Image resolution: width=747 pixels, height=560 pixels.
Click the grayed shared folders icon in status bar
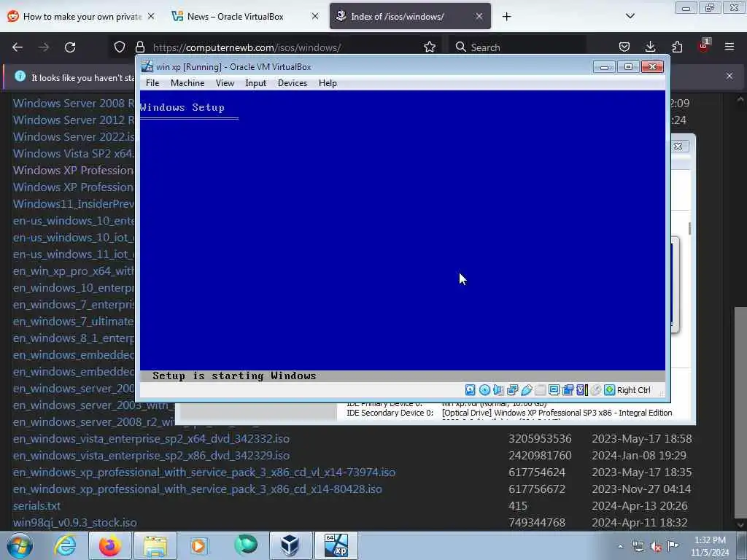tap(541, 390)
